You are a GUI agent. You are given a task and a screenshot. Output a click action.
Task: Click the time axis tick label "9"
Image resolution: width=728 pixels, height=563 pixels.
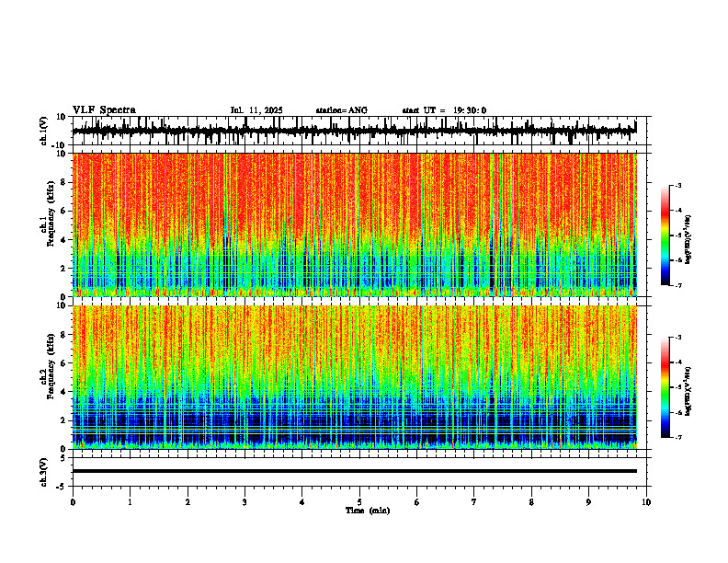click(588, 502)
